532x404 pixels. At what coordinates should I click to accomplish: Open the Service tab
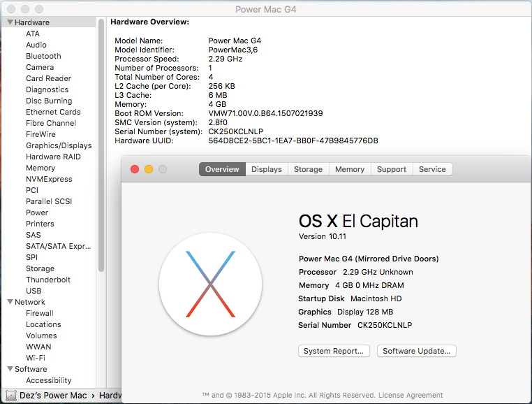pyautogui.click(x=432, y=169)
